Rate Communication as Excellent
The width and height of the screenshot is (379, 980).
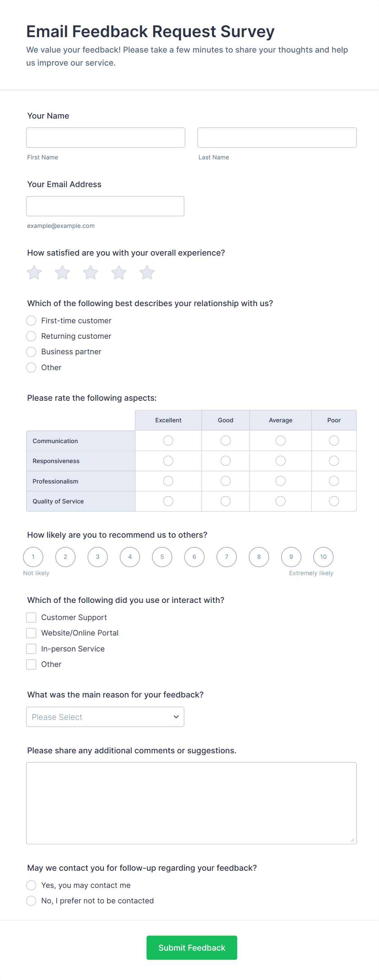[x=168, y=441]
